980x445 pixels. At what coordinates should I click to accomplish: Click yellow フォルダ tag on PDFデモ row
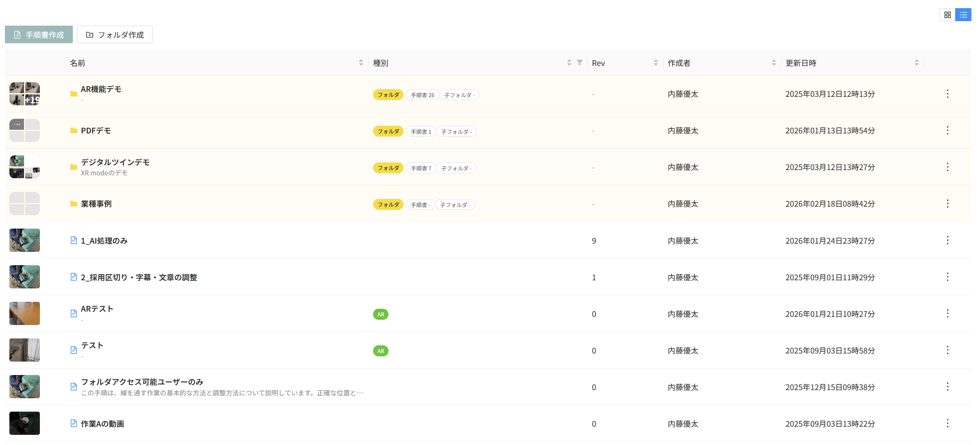[388, 131]
